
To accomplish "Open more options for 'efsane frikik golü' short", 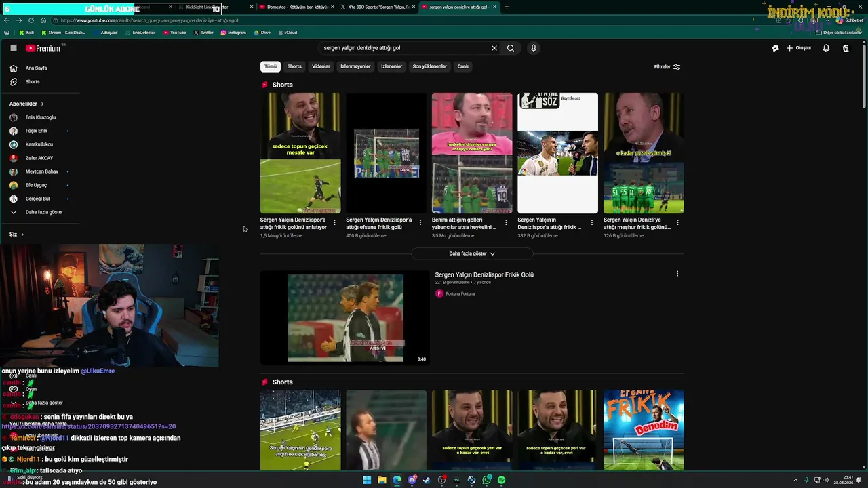I will click(x=420, y=222).
